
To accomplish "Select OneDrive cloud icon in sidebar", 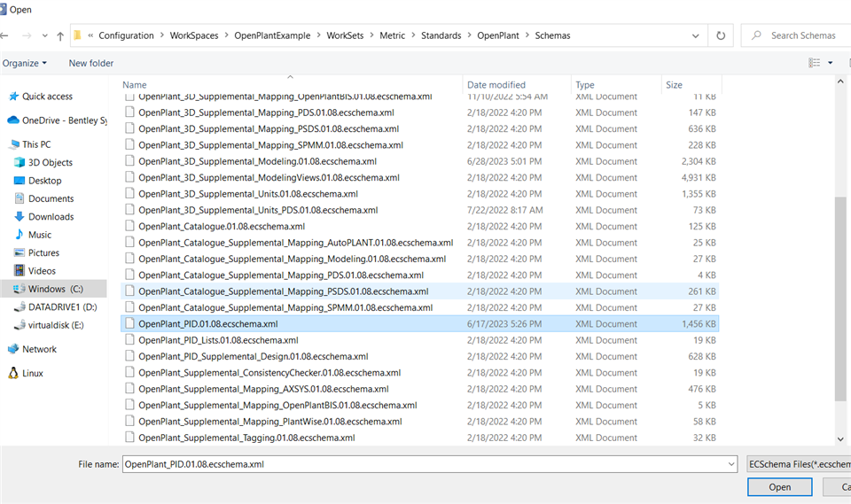I will (x=13, y=120).
